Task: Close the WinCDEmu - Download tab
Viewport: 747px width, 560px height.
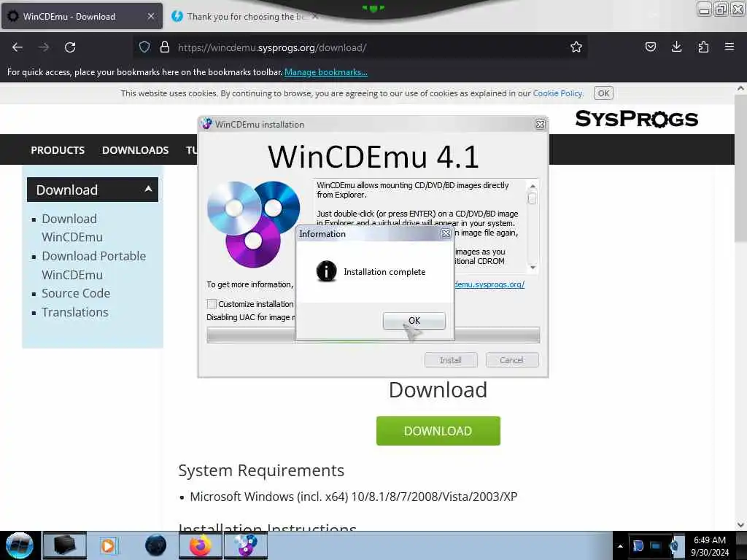Action: point(150,16)
